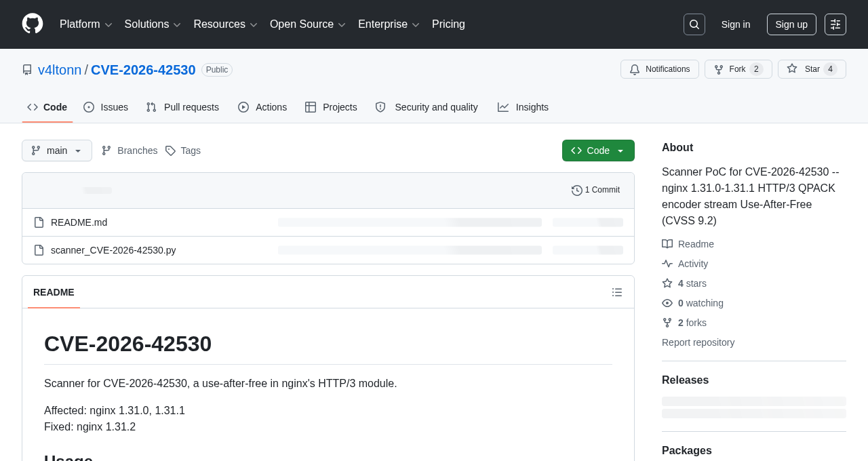Open the main branch selector dropdown
This screenshot has height=461, width=868.
pyautogui.click(x=57, y=151)
